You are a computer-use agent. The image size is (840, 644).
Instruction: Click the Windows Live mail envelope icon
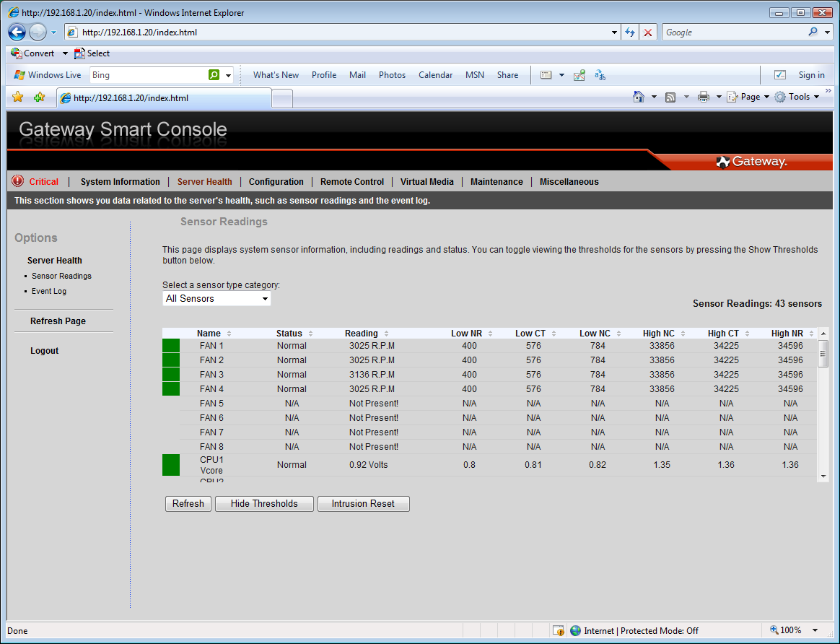pos(579,75)
